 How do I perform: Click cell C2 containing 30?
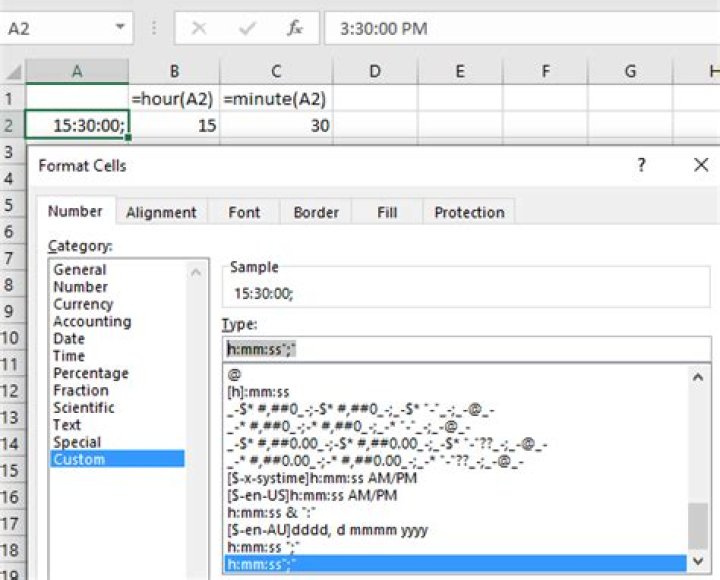(x=276, y=125)
